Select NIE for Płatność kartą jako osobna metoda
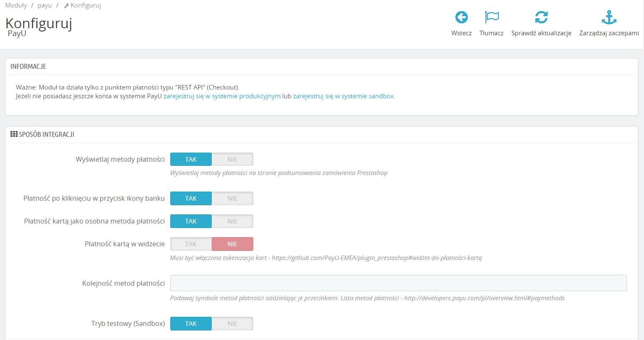644x340 pixels. click(233, 221)
